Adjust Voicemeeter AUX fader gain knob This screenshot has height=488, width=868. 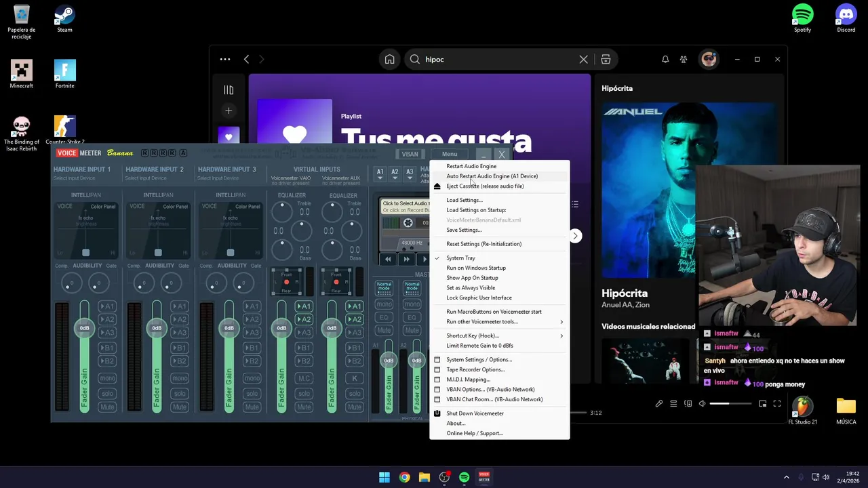(x=332, y=328)
